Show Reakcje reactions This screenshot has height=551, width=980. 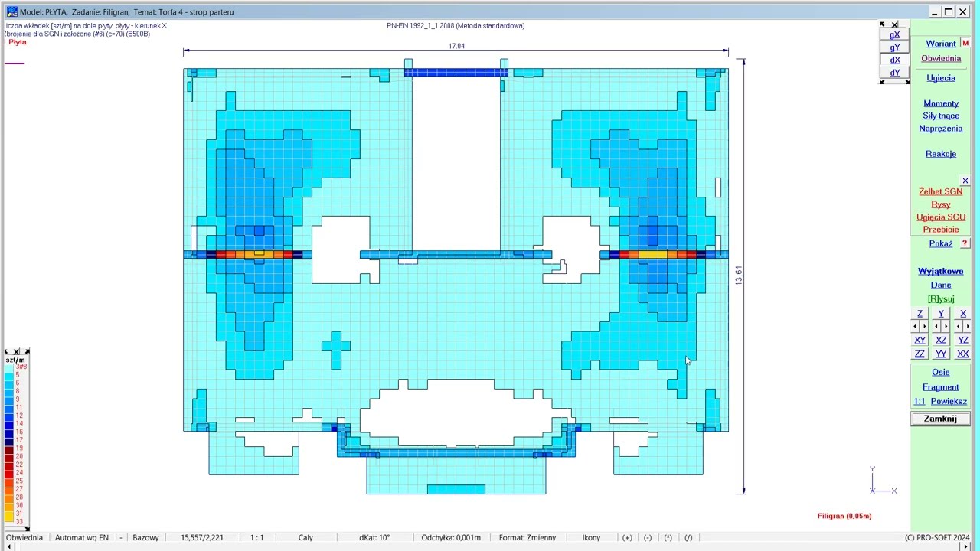(x=940, y=154)
